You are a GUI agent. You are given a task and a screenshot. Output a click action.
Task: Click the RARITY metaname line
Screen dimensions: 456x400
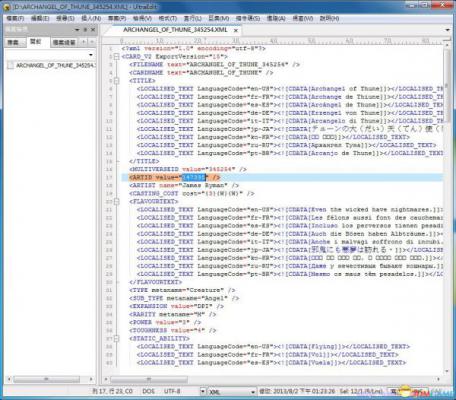[x=173, y=314]
